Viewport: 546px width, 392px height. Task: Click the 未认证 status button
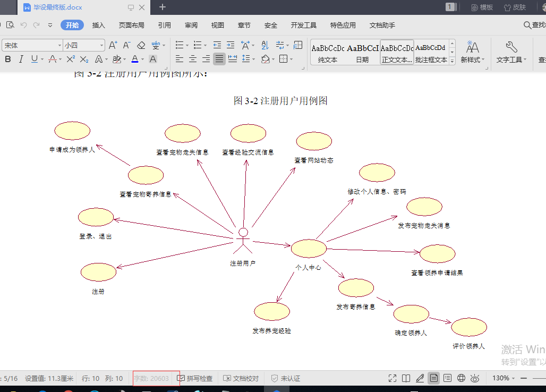[286, 378]
